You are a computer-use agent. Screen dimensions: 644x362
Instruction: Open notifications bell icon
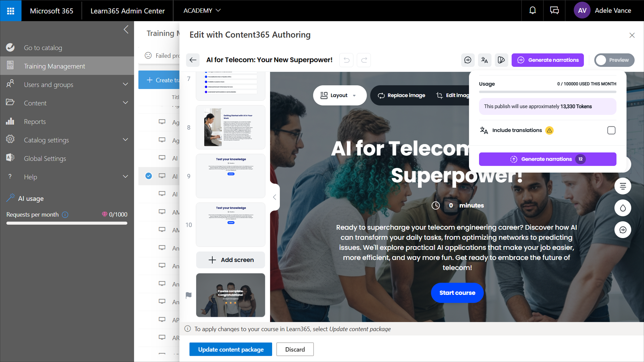tap(532, 11)
